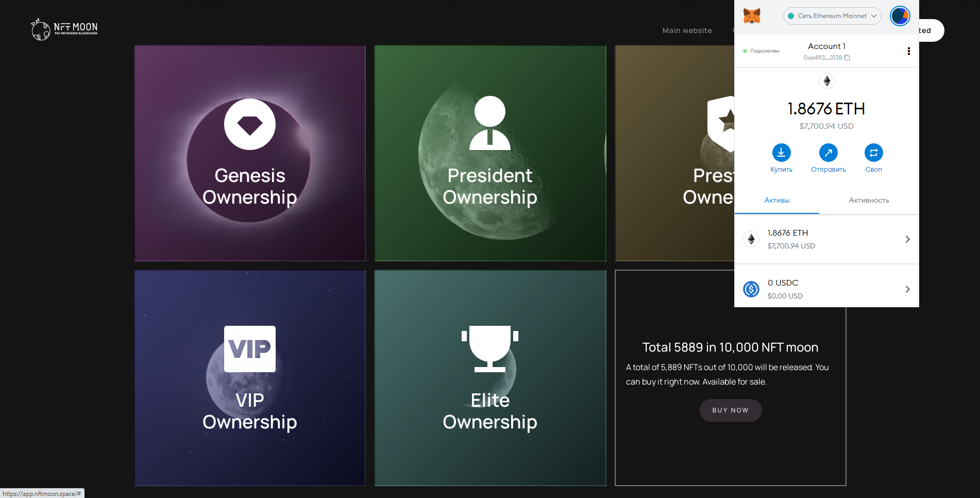Select the VIP Ownership card

point(250,378)
